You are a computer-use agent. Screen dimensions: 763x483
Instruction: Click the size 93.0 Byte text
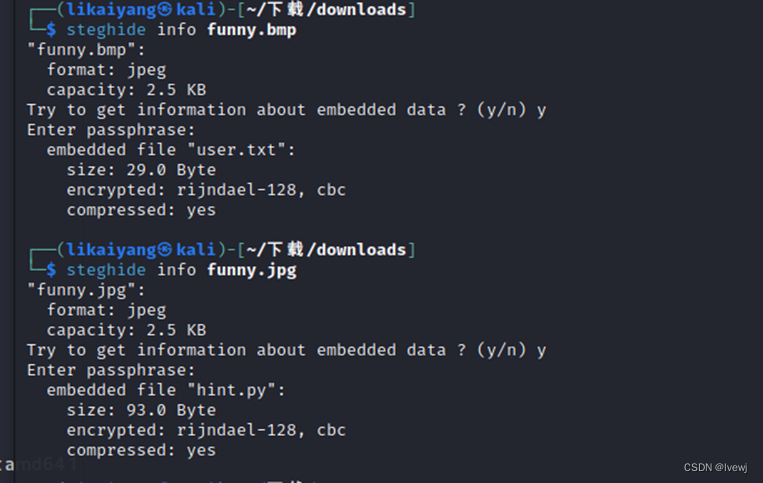click(x=141, y=411)
